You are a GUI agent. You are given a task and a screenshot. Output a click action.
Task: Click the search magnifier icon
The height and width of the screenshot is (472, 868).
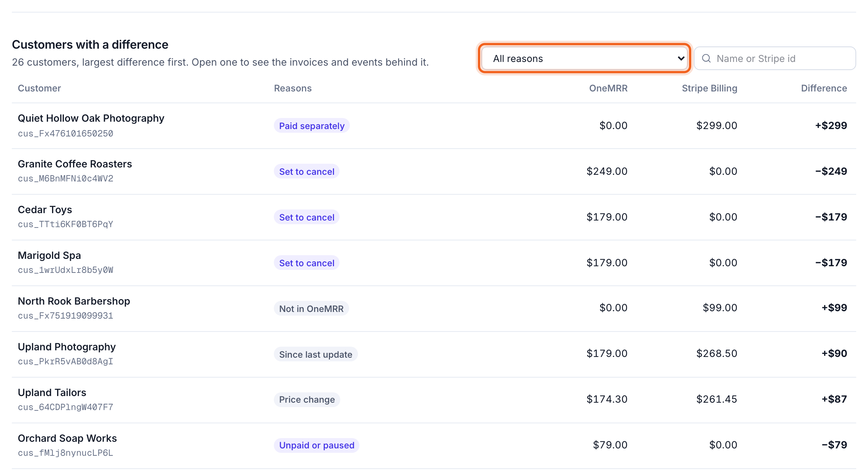click(x=706, y=58)
